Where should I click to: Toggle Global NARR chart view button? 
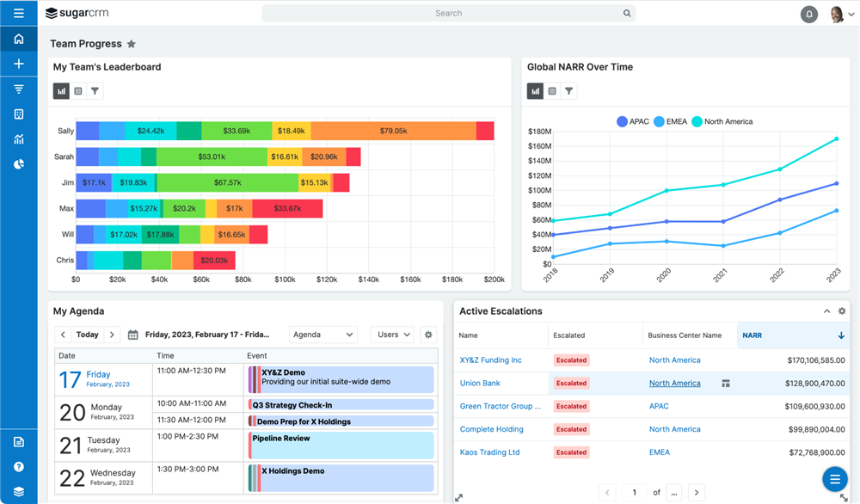click(x=535, y=91)
